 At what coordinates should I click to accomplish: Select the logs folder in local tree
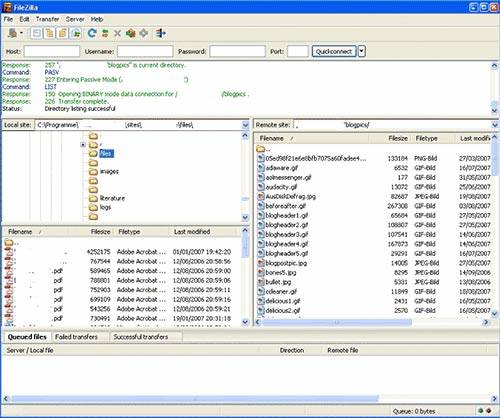click(105, 207)
